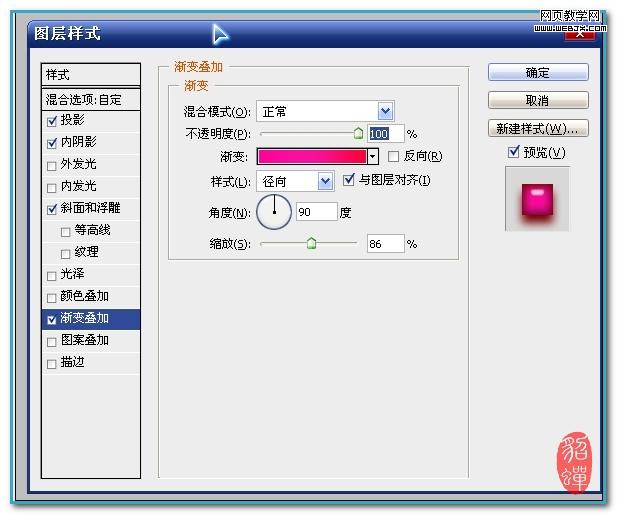
Task: Enable the 描边 stroke checkbox
Action: 52,364
